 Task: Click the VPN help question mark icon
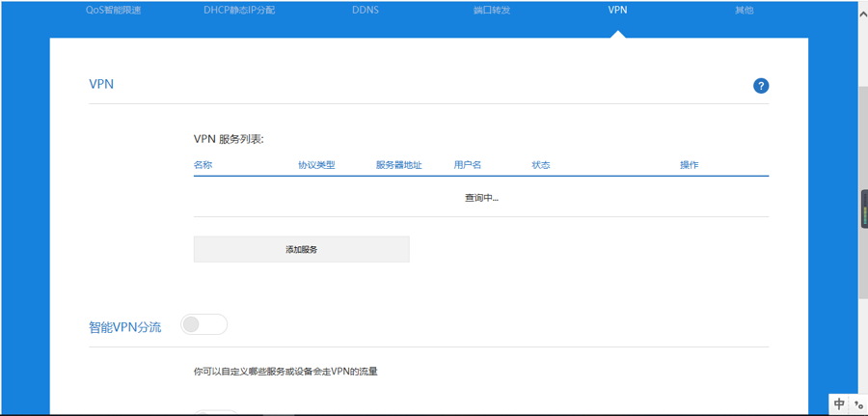[x=761, y=86]
